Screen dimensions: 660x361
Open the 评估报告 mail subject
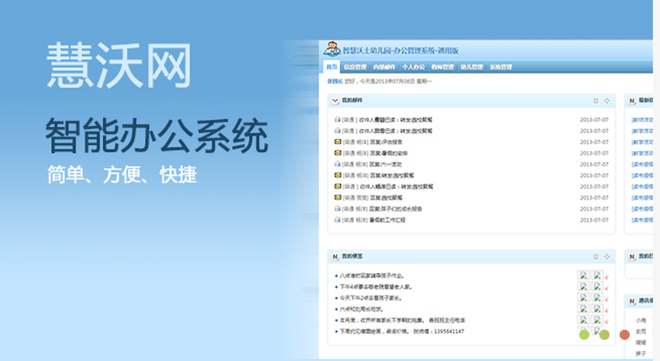[386, 142]
